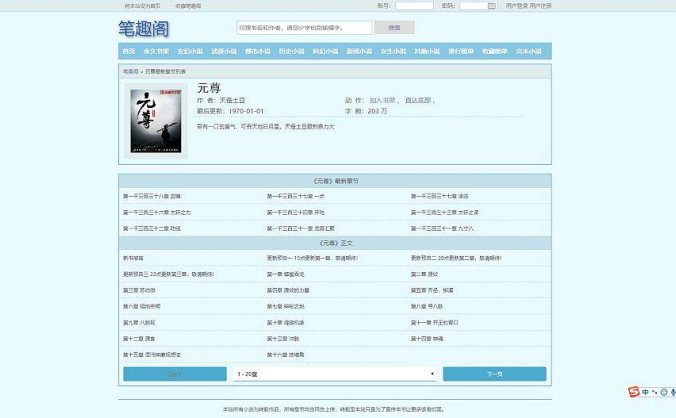Open chapter 第十六章 in the main text
Screen dimensions: 676x418
pyautogui.click(x=285, y=355)
